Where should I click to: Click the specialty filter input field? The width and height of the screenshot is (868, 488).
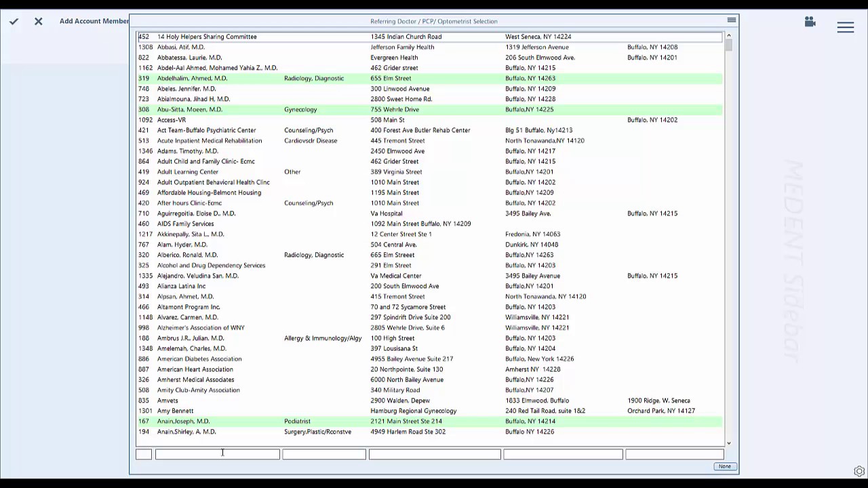[x=324, y=454]
